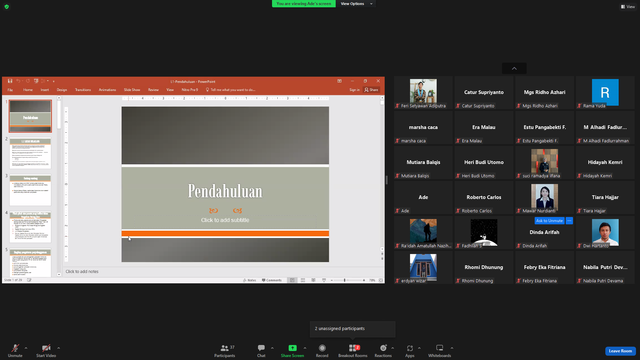Click Fit slide to window icon
Image resolution: width=640 pixels, height=360 pixels.
tap(381, 280)
